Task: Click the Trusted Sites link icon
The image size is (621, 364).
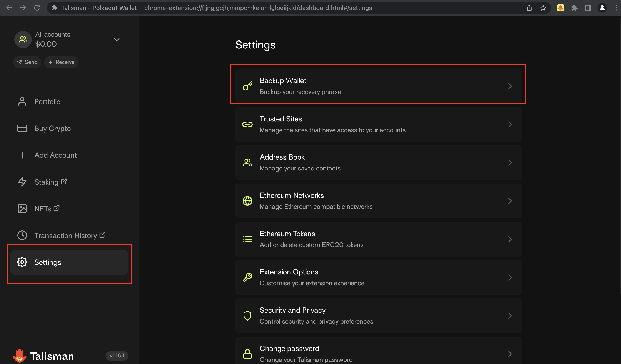Action: click(x=247, y=124)
